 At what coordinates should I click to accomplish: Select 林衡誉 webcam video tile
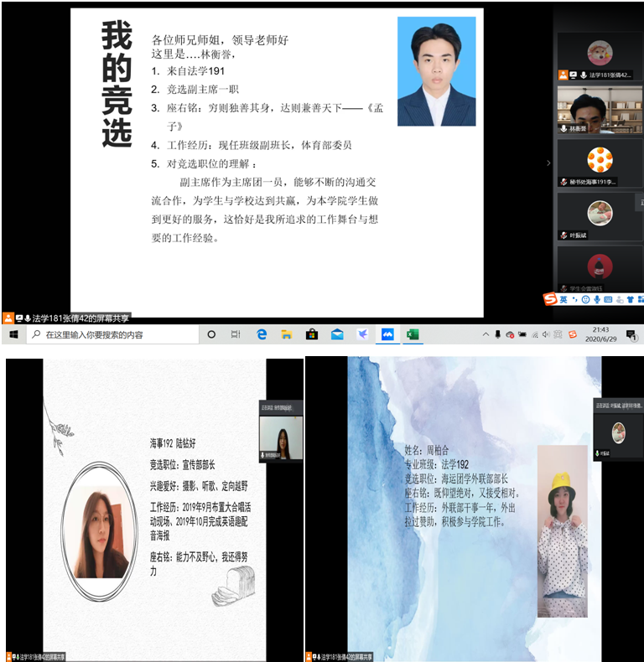[x=600, y=109]
